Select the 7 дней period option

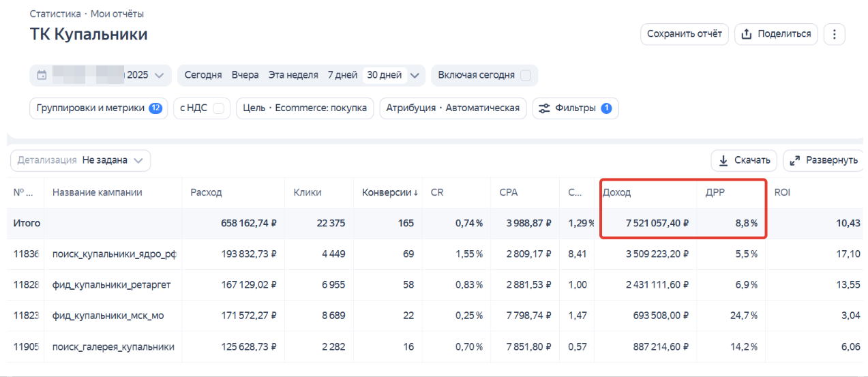coord(342,75)
